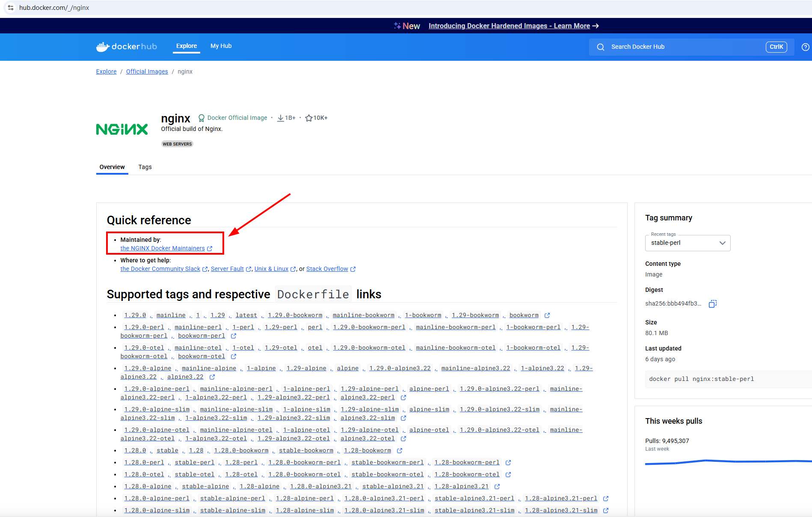812x517 pixels.
Task: Click the search magnifier icon
Action: point(601,47)
